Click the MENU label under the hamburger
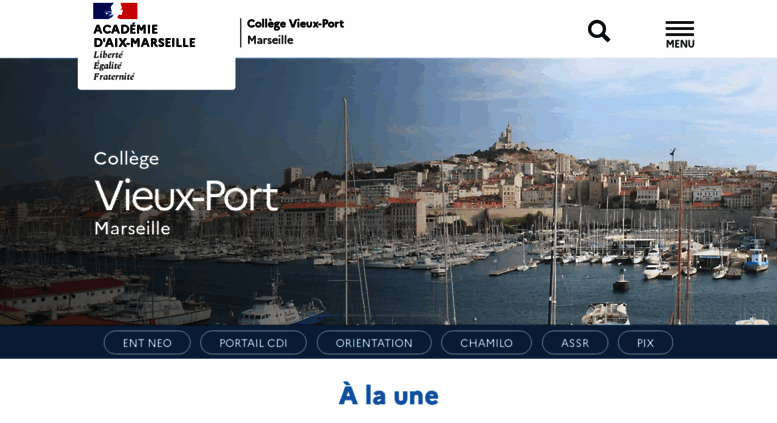Screen dimensions: 777x423 tap(680, 44)
